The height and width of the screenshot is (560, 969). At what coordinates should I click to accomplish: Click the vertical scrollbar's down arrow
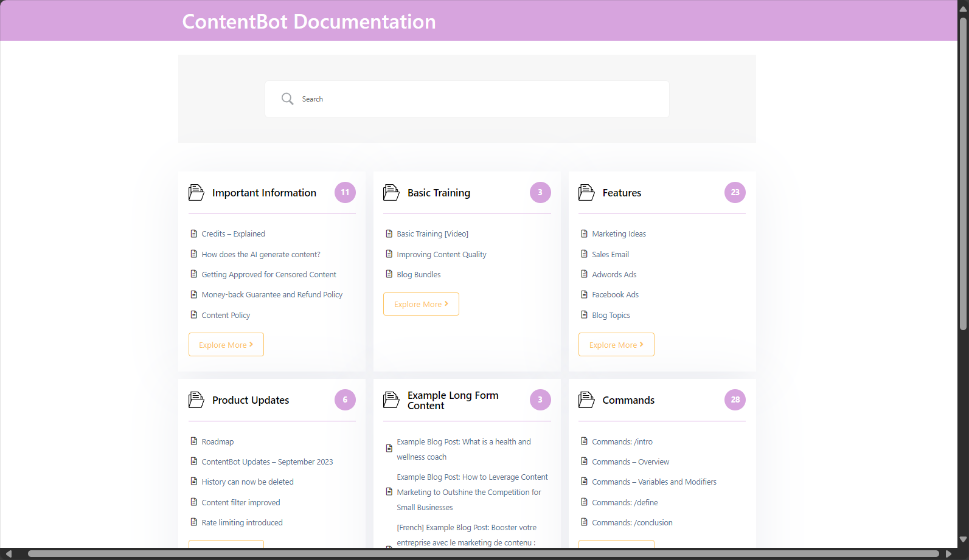tap(963, 539)
